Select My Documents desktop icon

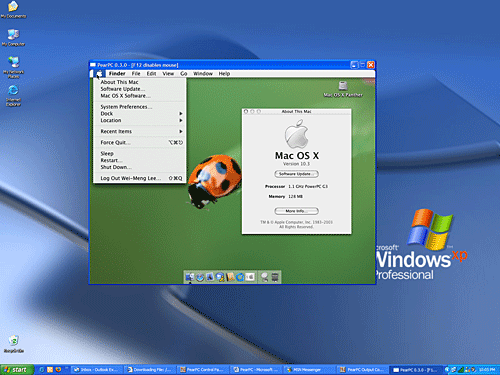pyautogui.click(x=13, y=10)
